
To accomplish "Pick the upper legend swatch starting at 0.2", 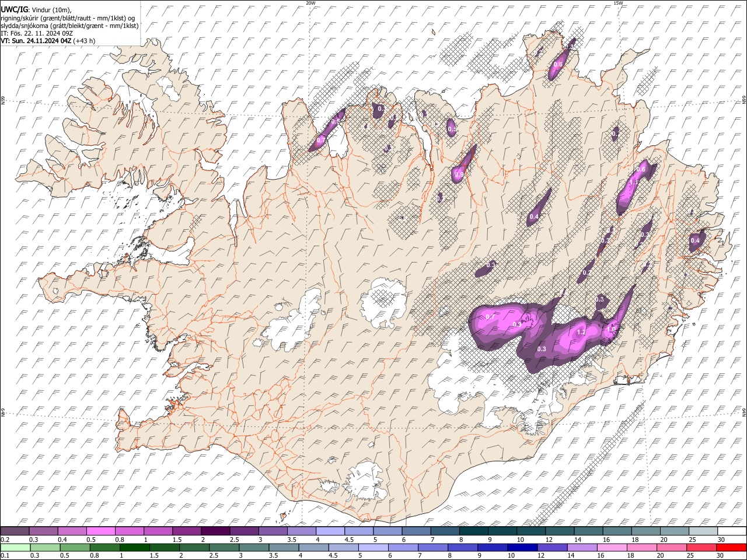I will tap(15, 531).
